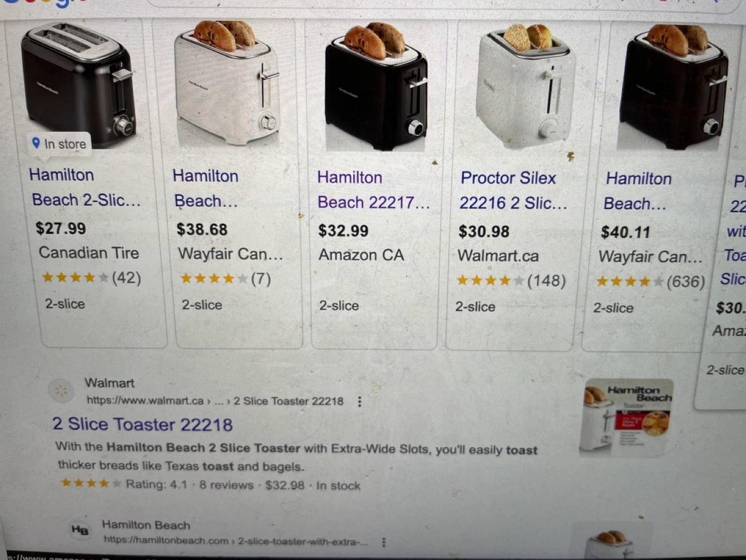Select the white Wayfair toaster image at $38.68
The width and height of the screenshot is (746, 560).
click(228, 83)
